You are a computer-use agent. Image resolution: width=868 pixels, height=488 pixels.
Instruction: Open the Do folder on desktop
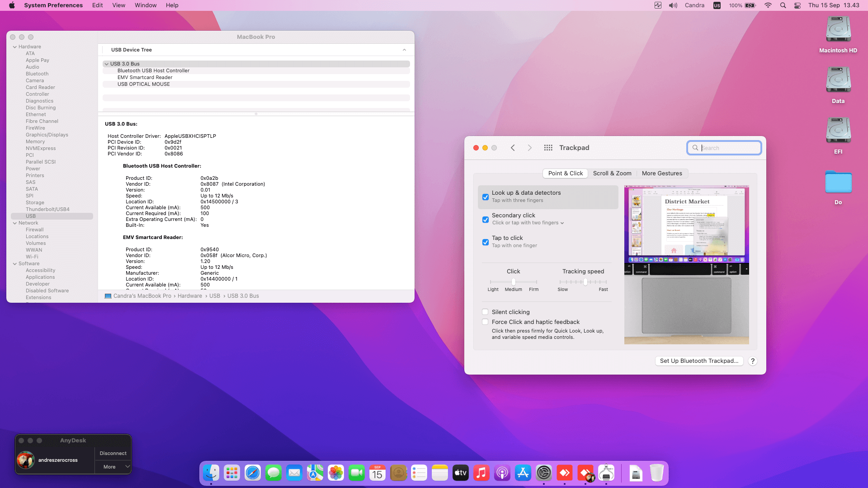pyautogui.click(x=838, y=186)
